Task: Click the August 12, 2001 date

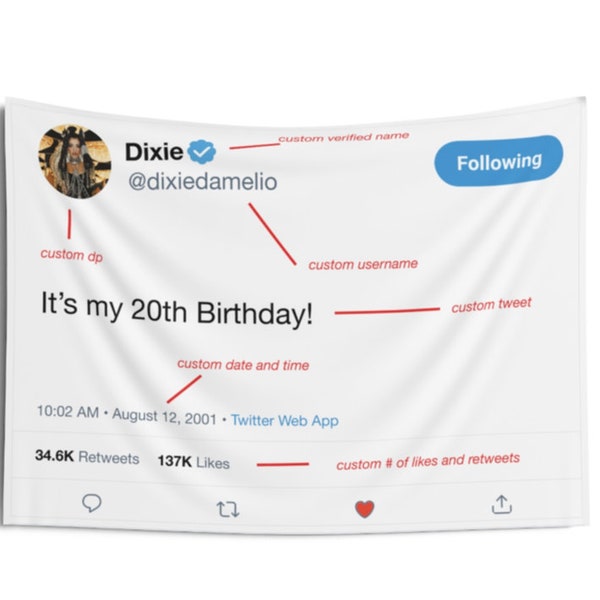Action: coord(165,417)
